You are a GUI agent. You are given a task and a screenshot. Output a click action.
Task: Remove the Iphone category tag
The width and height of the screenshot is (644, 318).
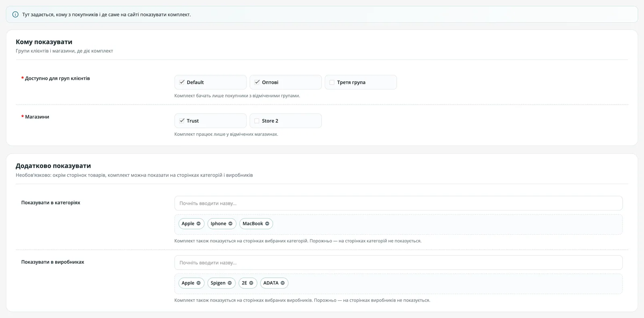[x=231, y=224]
